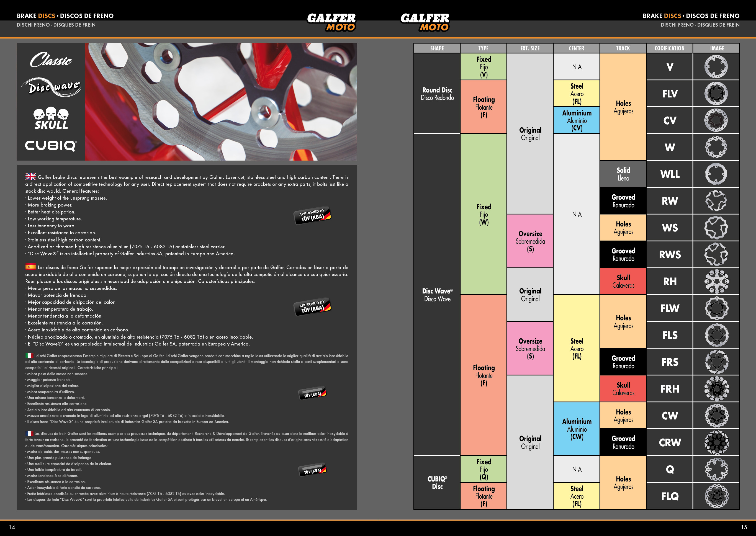Viewport: 756px width, 536px height.
Task: Click the blue Aluminium (CW) cell
Action: [576, 429]
